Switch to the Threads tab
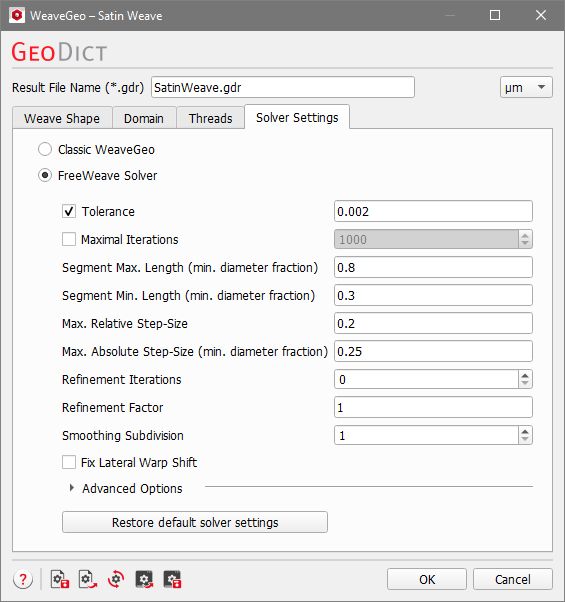Image resolution: width=565 pixels, height=602 pixels. coord(210,118)
